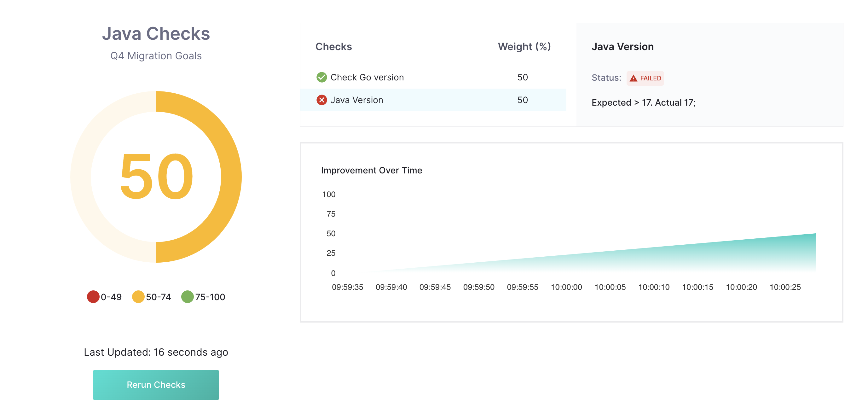This screenshot has width=868, height=420.
Task: Click the warning triangle in FAILED badge
Action: pyautogui.click(x=633, y=78)
